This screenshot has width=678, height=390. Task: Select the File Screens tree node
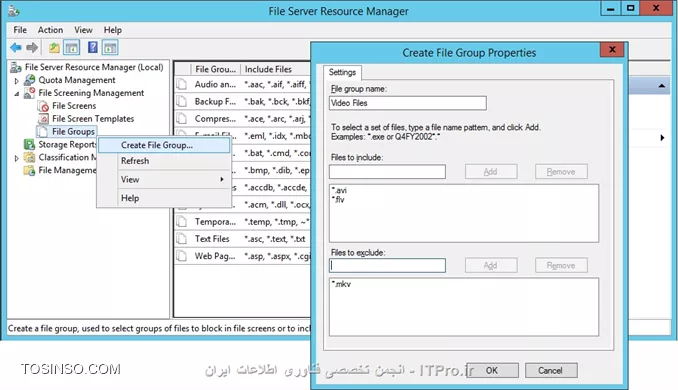pyautogui.click(x=74, y=106)
